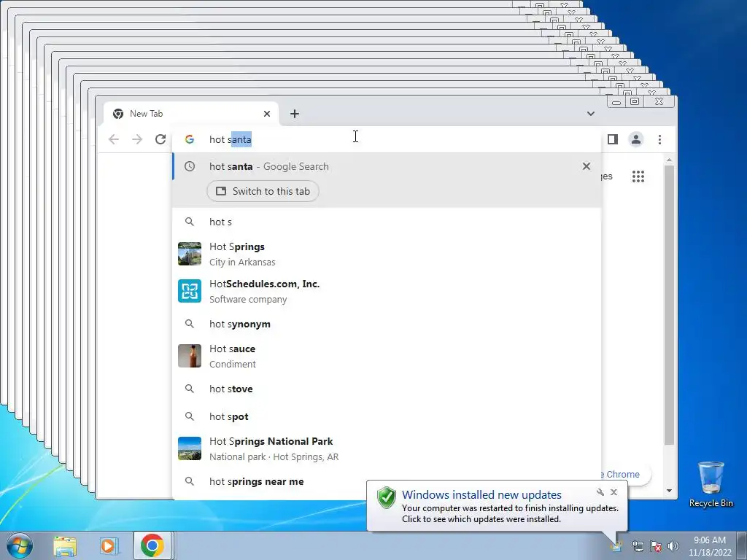
Task: Open Windows Explorer from the taskbar
Action: tap(65, 546)
